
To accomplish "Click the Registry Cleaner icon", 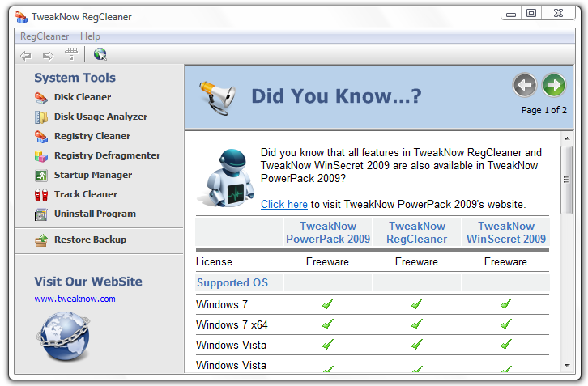I will 40,137.
